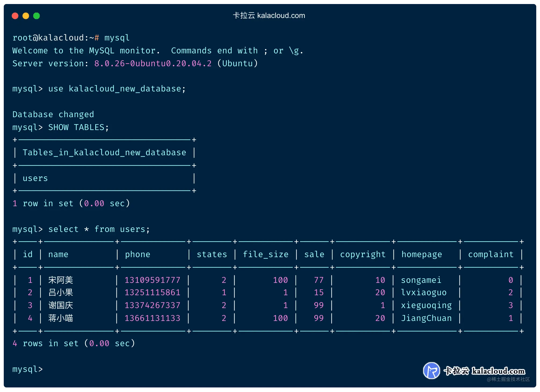Click the '4 rows in set' result line
The image size is (540, 392).
coord(74,343)
